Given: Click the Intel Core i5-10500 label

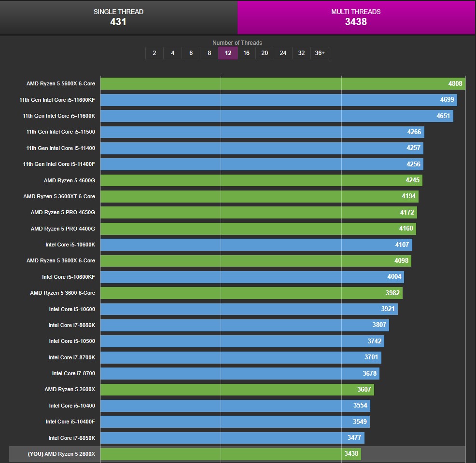Looking at the screenshot, I should [x=72, y=341].
